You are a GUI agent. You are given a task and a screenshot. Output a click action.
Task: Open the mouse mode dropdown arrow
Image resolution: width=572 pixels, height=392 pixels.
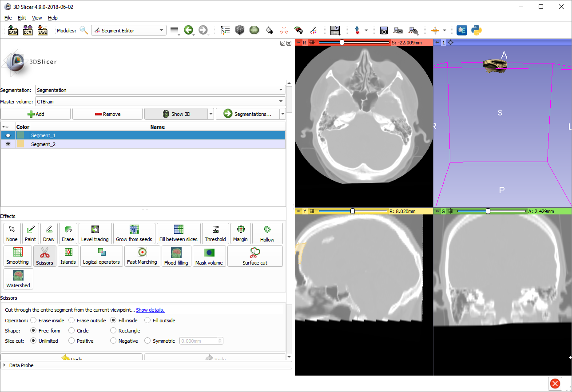[366, 30]
